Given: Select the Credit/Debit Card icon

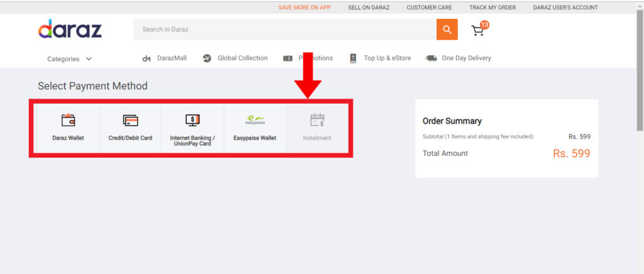Looking at the screenshot, I should click(131, 121).
